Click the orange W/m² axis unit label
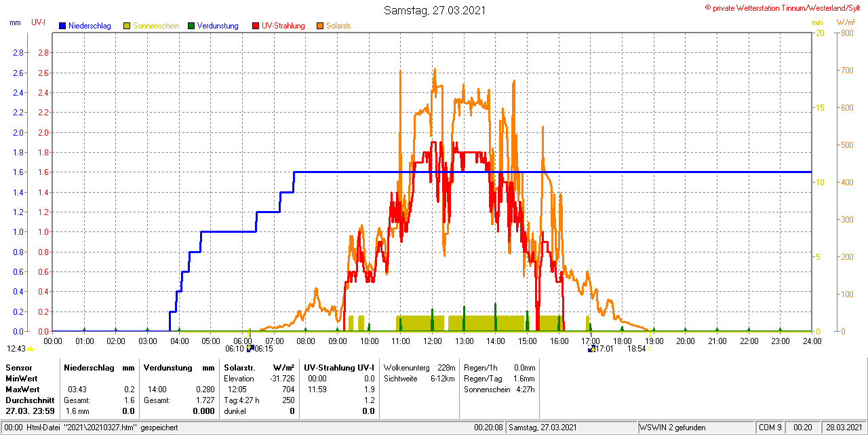This screenshot has height=435, width=868. click(x=846, y=22)
